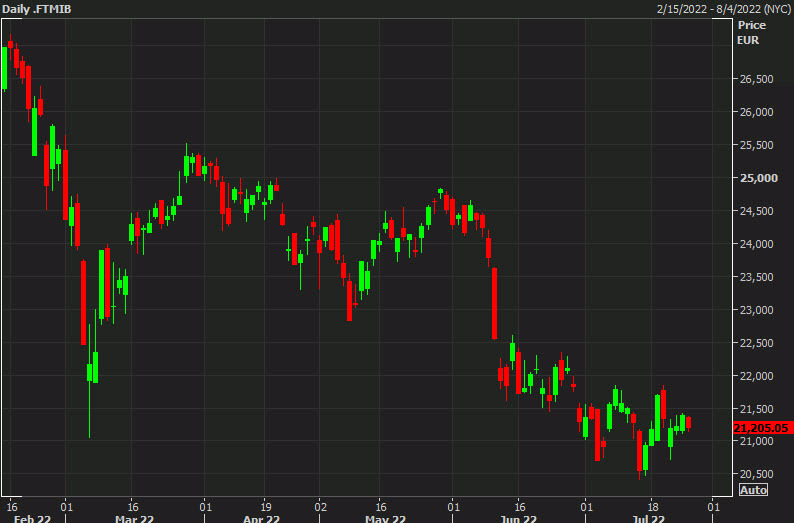794x523 pixels.
Task: Click the 21,000 price axis label
Action: (x=757, y=441)
